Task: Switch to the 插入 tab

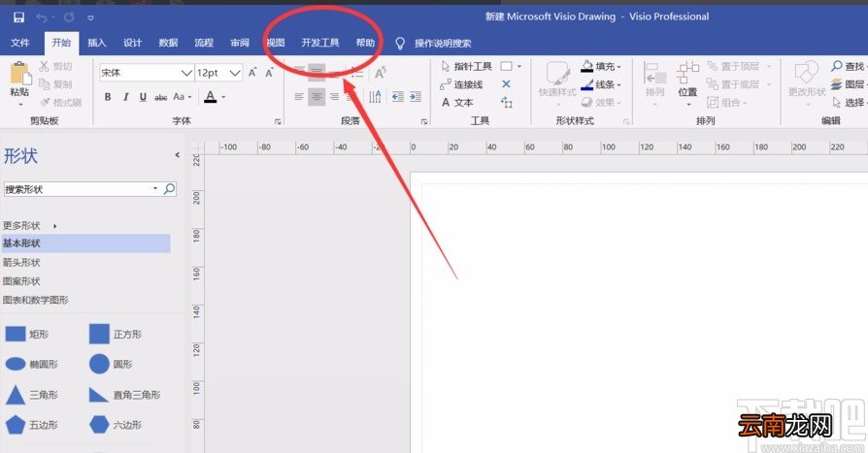Action: pyautogui.click(x=96, y=43)
